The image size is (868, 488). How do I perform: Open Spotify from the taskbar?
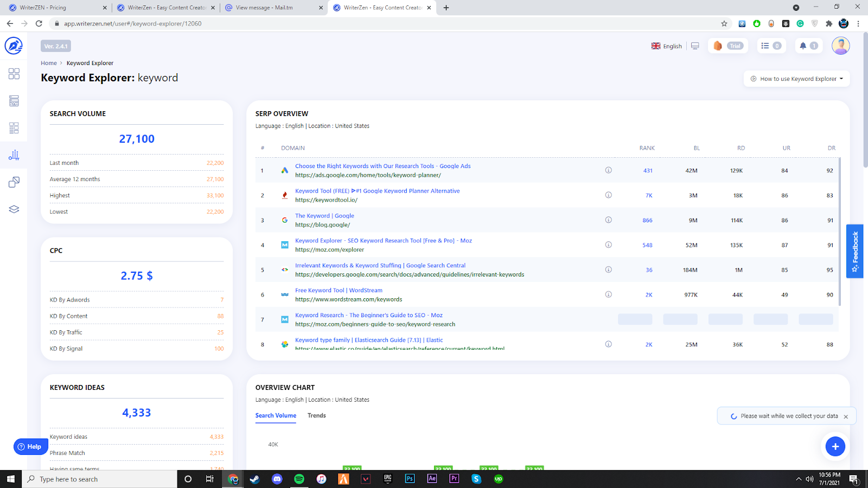coord(299,479)
